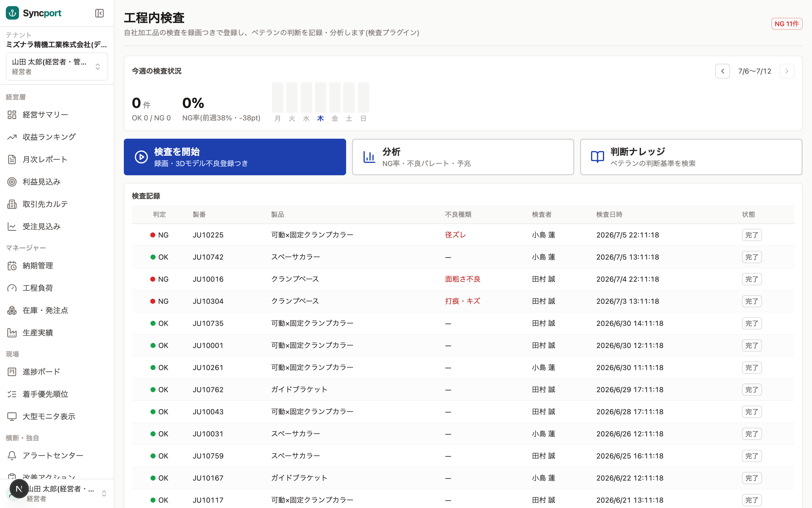Click the 判定 column header
Screen dimensions: 812x508
tap(159, 214)
